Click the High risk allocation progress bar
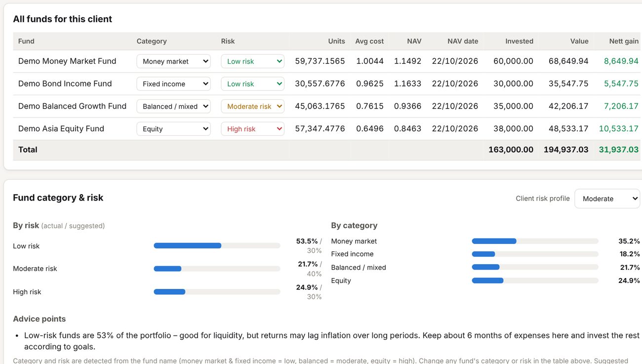 (x=217, y=292)
